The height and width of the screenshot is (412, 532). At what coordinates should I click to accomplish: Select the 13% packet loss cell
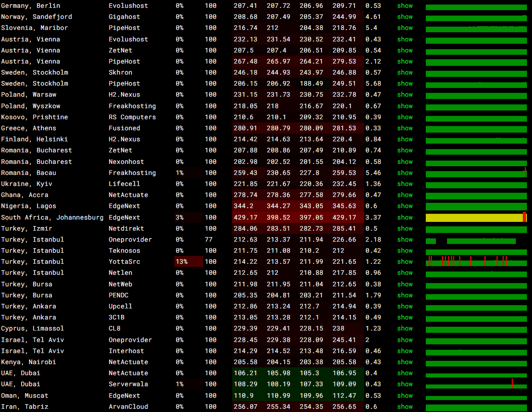189,262
